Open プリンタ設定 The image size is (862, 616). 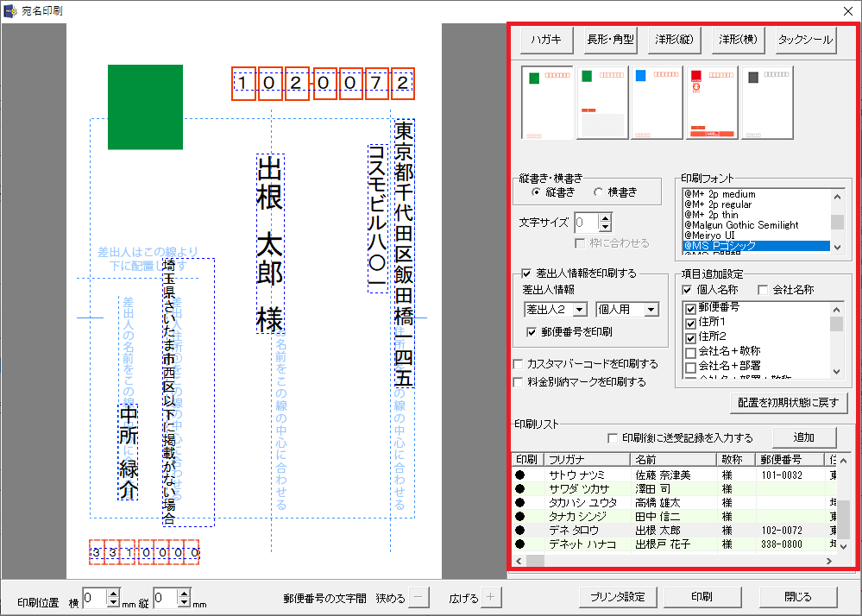pos(617,597)
